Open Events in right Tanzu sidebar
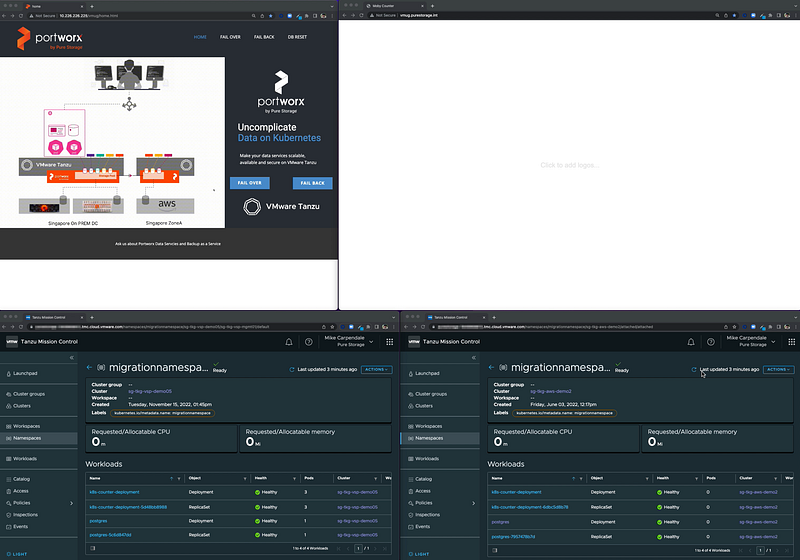The image size is (800, 560). tap(422, 527)
